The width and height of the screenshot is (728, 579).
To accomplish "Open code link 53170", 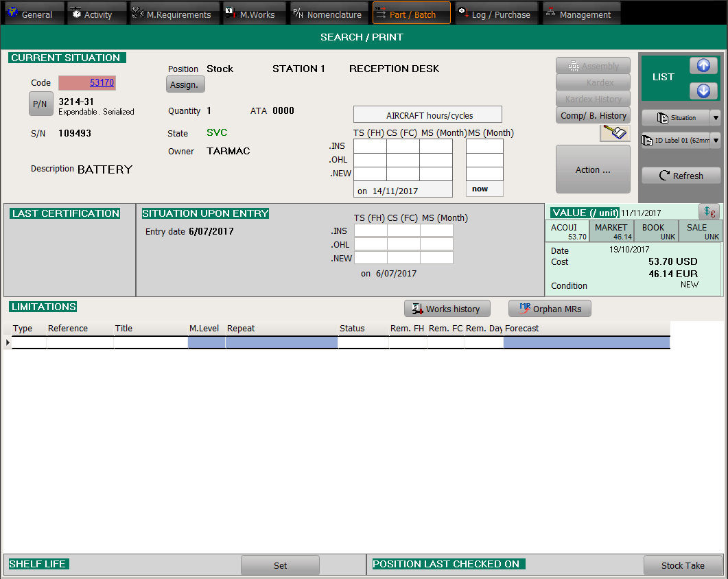I will pyautogui.click(x=102, y=82).
